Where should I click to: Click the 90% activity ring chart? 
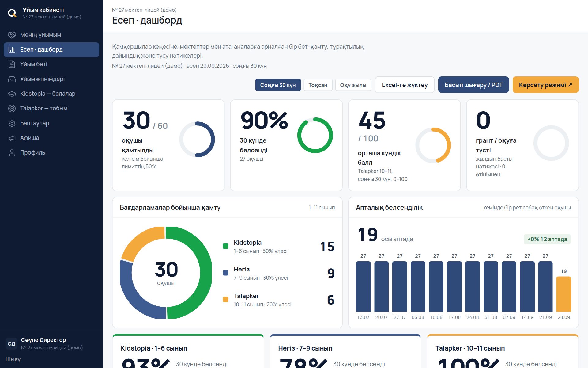[x=315, y=135]
